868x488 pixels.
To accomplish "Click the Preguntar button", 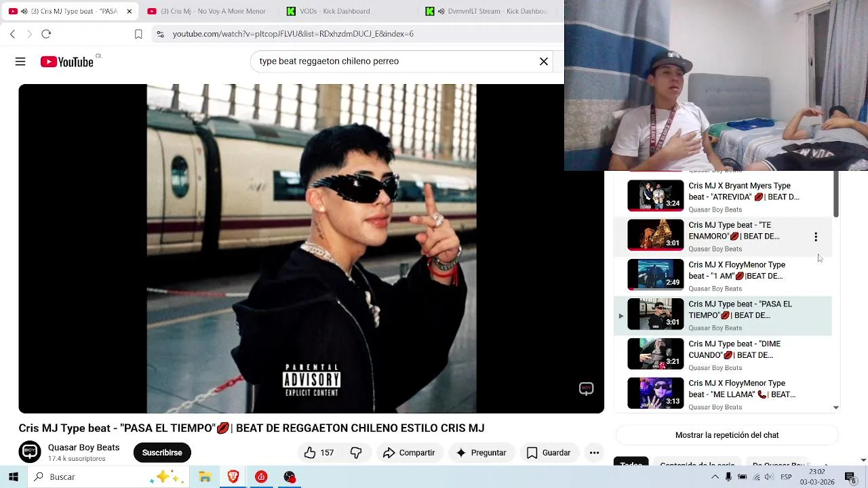I will [481, 453].
